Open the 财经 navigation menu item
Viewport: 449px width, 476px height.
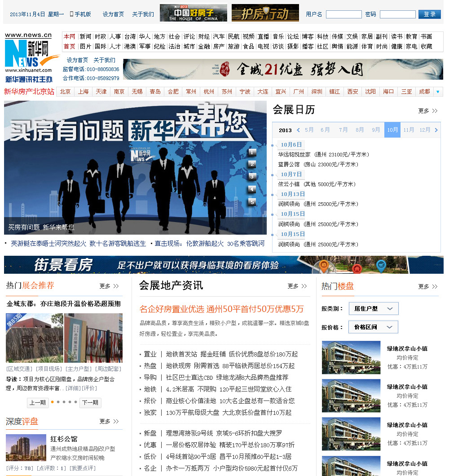204,36
